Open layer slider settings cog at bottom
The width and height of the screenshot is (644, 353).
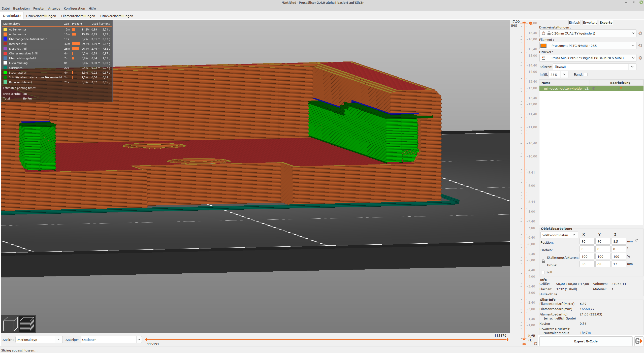[x=535, y=343]
